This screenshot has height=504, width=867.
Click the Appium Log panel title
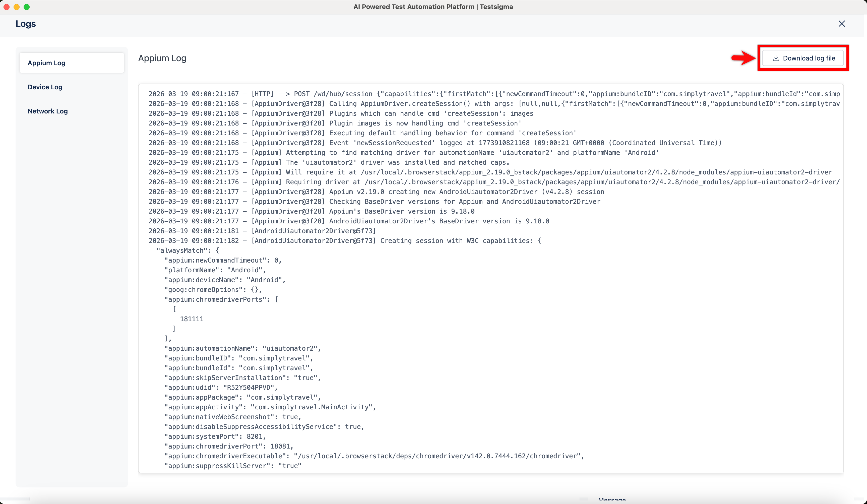(x=162, y=58)
